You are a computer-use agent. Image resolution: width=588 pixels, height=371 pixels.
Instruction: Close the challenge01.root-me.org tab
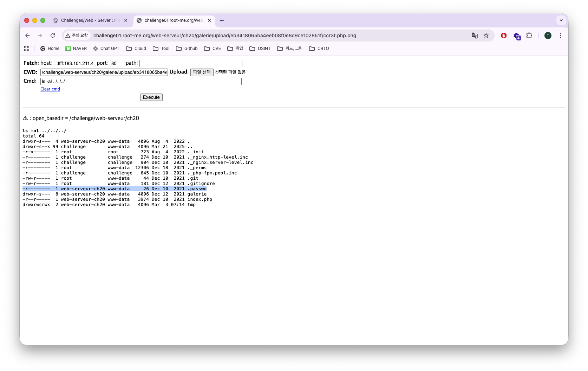coord(209,20)
